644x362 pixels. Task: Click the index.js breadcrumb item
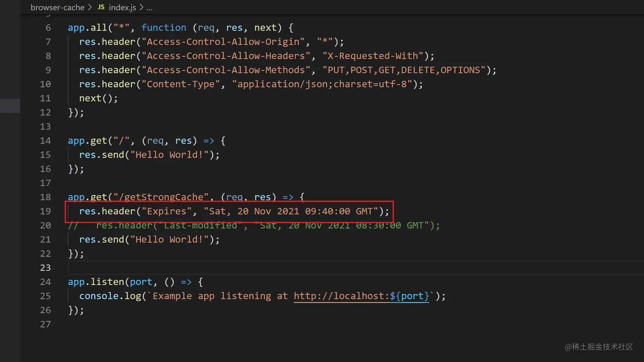click(x=122, y=7)
